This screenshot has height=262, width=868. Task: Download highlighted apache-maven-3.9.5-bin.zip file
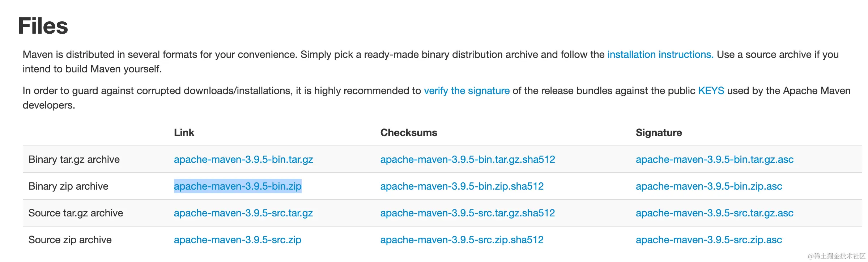[238, 186]
